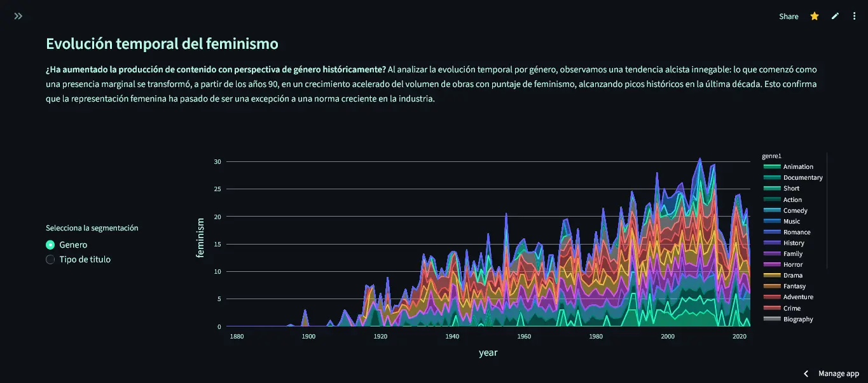Select the Tipo de titulo radio option
Screen dimensions: 868x383
51,259
